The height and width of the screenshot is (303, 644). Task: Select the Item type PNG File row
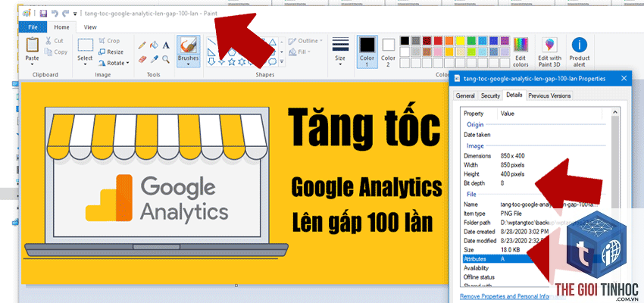click(534, 214)
